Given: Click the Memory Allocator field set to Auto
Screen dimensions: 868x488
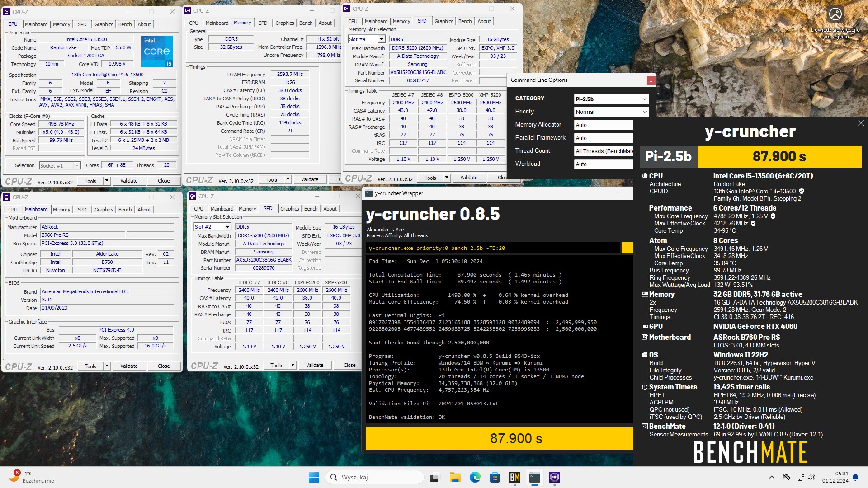Looking at the screenshot, I should pos(604,125).
